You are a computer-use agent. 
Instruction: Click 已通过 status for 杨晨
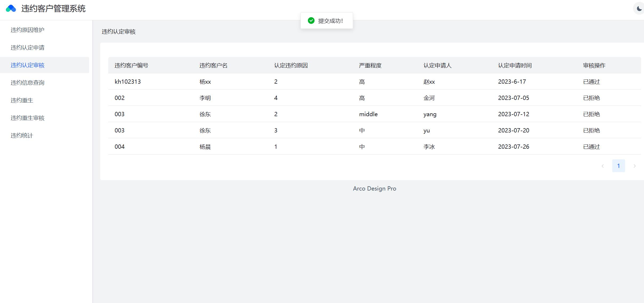click(x=591, y=147)
